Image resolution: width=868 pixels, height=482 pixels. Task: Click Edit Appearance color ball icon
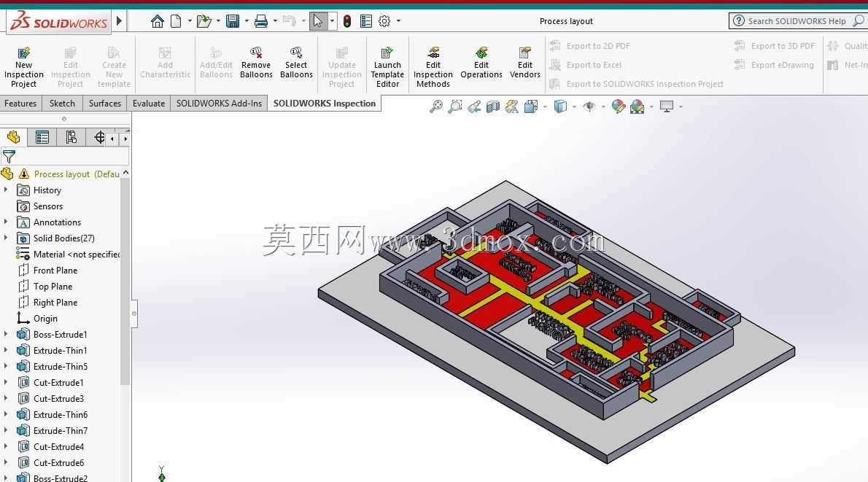619,106
